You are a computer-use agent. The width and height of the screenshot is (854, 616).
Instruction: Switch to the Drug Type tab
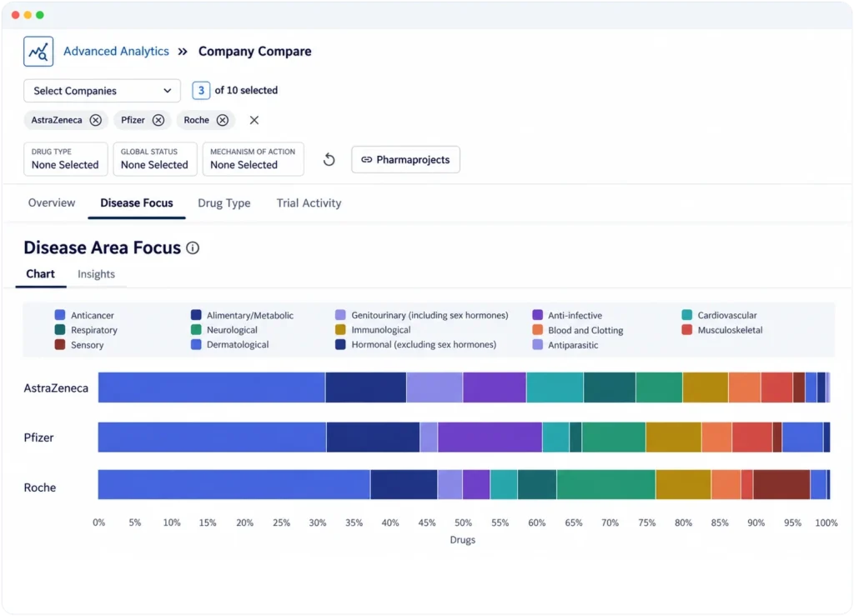pyautogui.click(x=224, y=203)
